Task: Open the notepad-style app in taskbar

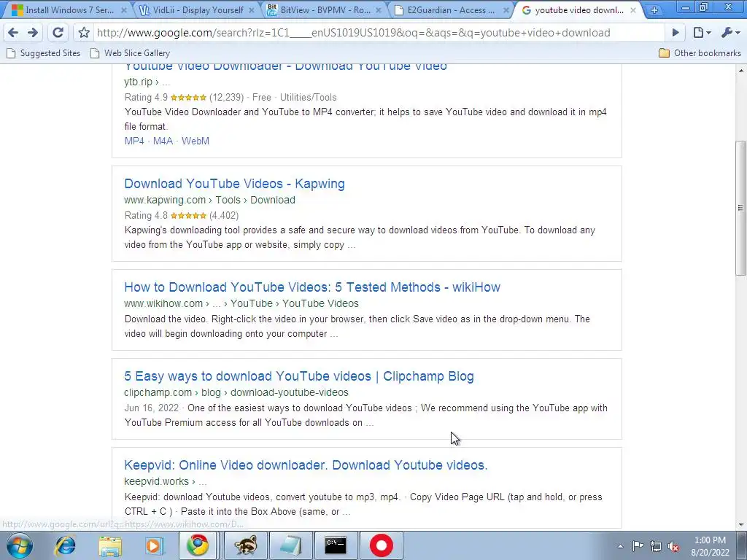Action: pos(290,545)
